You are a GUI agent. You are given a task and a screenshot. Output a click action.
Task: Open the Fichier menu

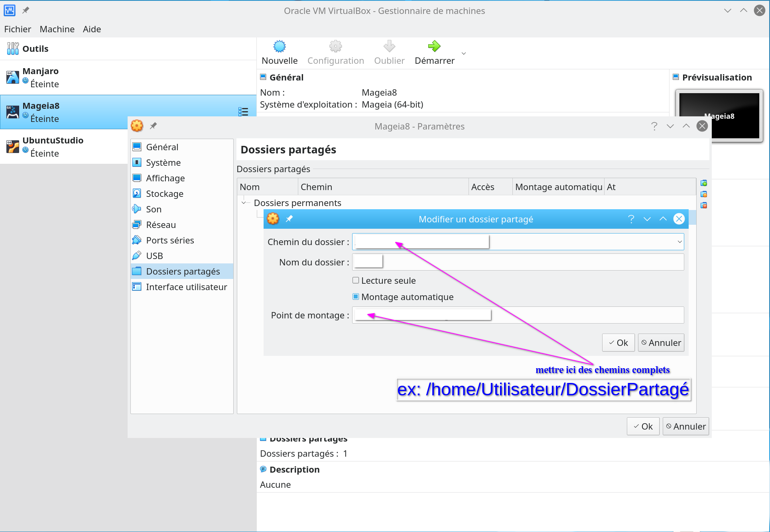click(18, 29)
